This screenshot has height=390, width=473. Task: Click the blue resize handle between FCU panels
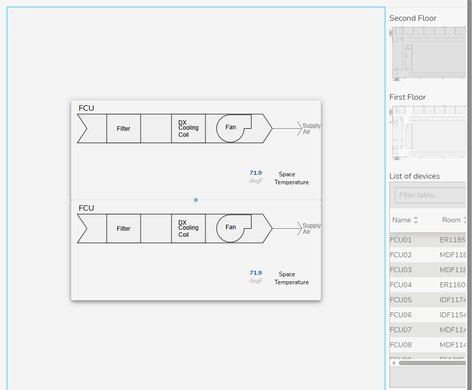pos(196,200)
